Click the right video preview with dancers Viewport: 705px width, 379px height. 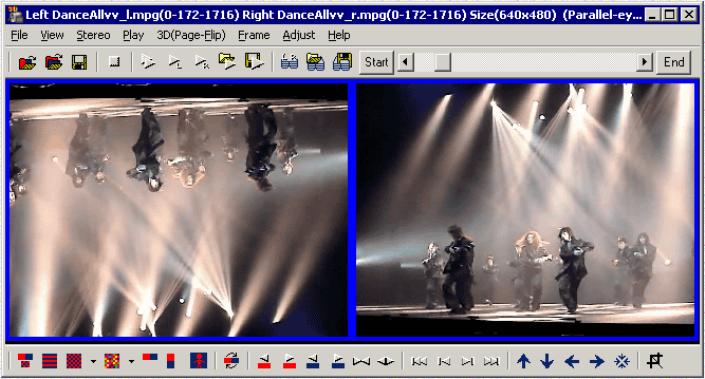click(x=525, y=210)
